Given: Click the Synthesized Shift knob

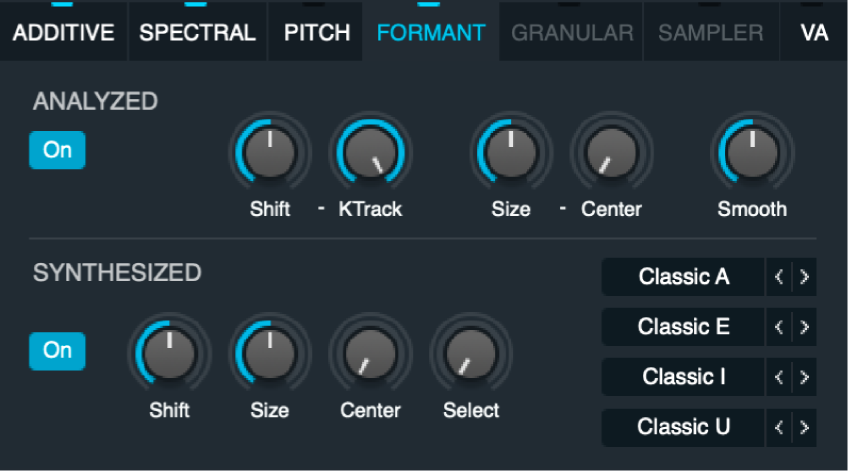Looking at the screenshot, I should point(169,354).
